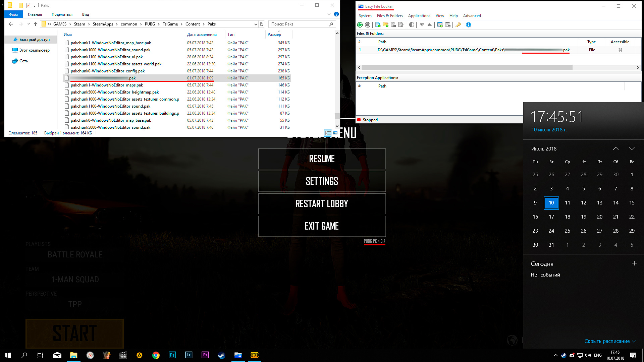Image resolution: width=644 pixels, height=362 pixels.
Task: Add a new calendar event with plus
Action: pos(634,263)
